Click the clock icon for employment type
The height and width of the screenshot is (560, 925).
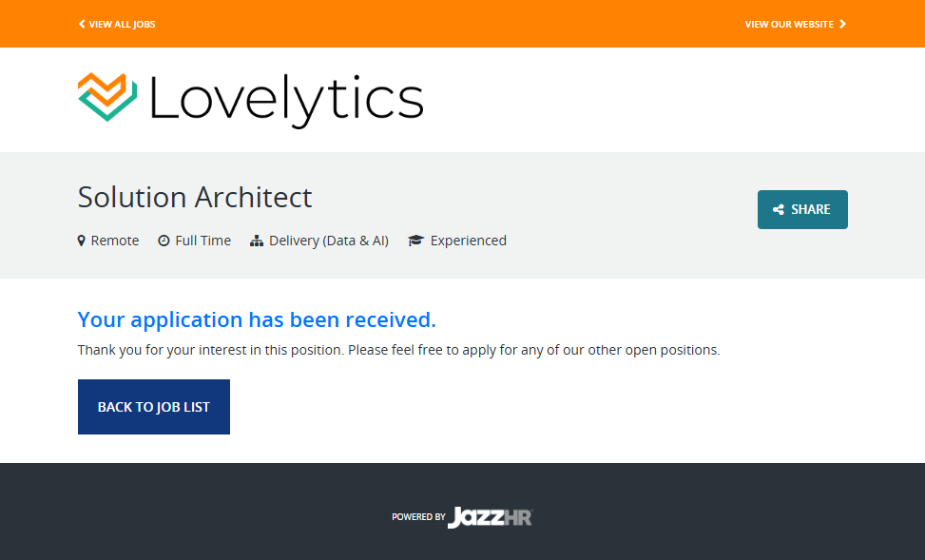[x=164, y=241]
